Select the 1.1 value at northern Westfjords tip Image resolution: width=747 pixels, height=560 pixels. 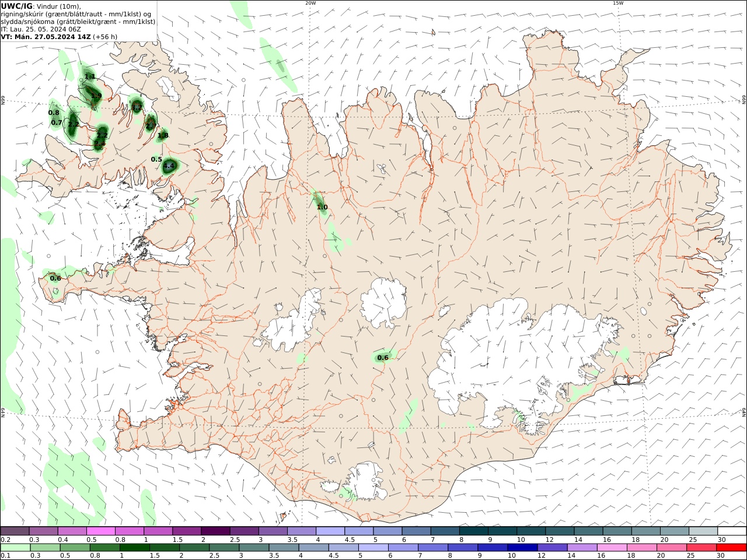coord(90,76)
